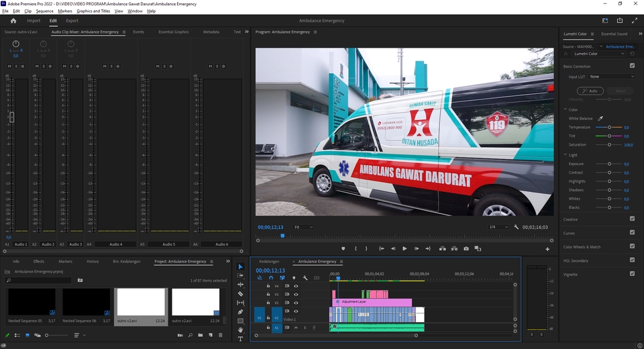Image resolution: width=644 pixels, height=349 pixels.
Task: Select the Hand tool
Action: point(241,330)
